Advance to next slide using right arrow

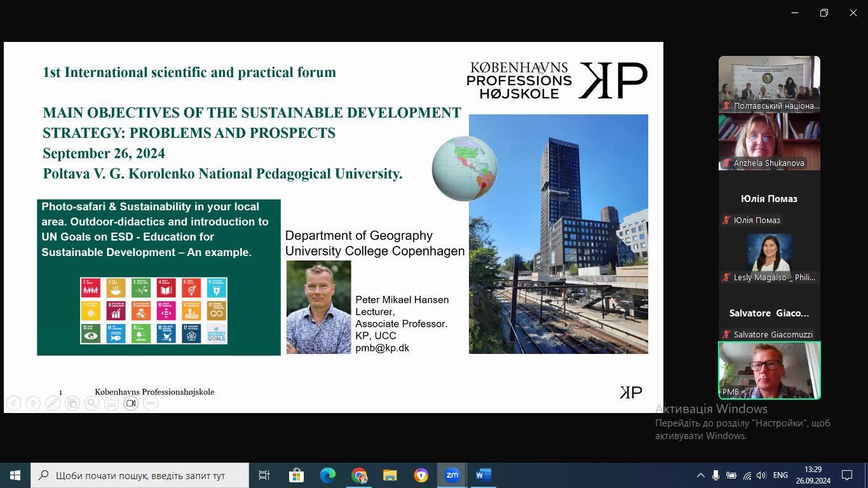coord(33,403)
